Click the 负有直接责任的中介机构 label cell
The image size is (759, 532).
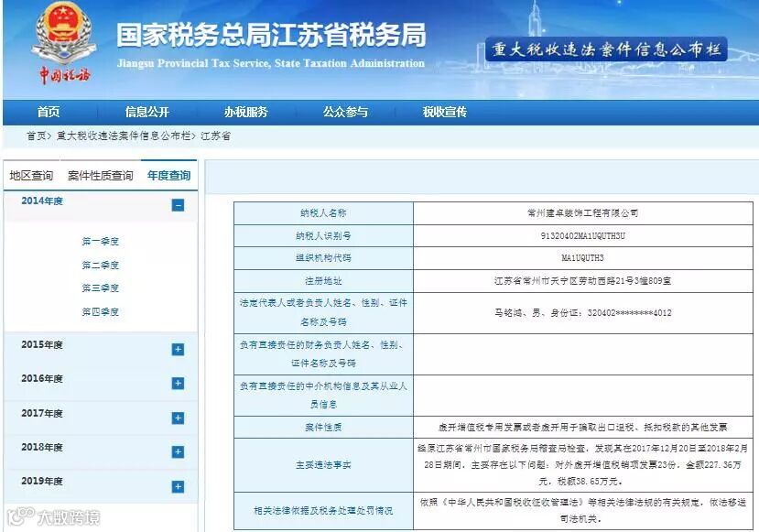(323, 395)
